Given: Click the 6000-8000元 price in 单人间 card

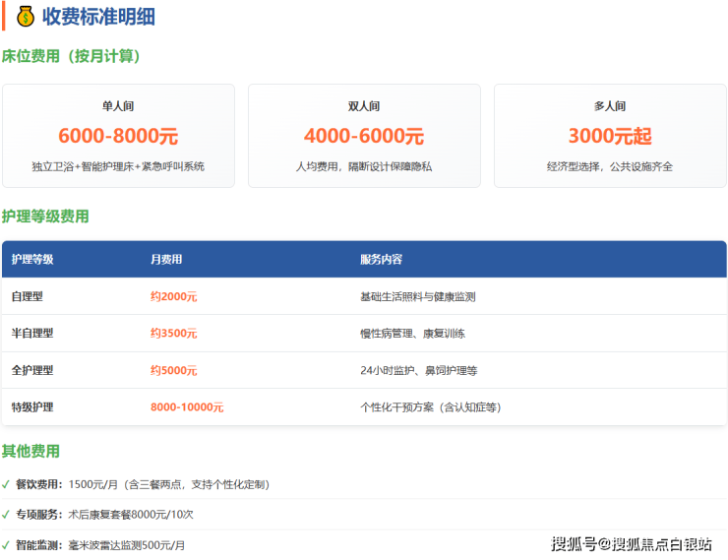Looking at the screenshot, I should tap(118, 137).
